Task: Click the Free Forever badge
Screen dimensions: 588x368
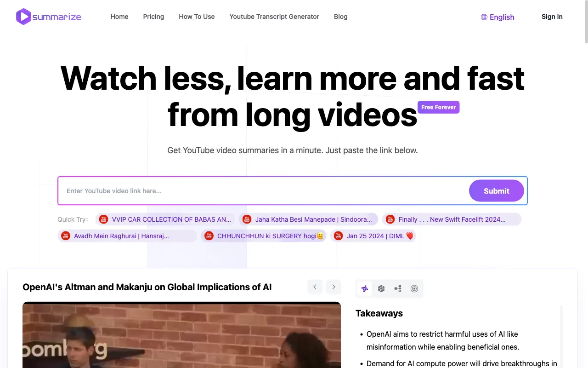Action: pyautogui.click(x=439, y=107)
